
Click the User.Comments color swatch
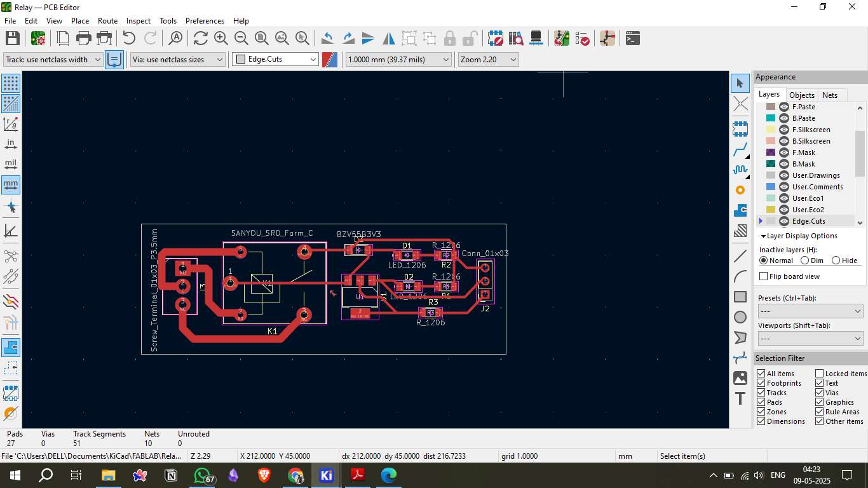coord(771,187)
